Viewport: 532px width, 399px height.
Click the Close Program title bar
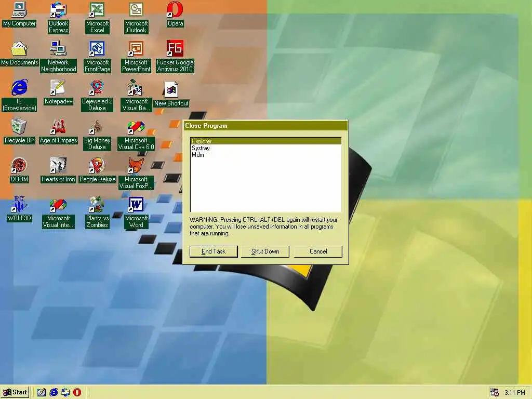[x=265, y=126]
